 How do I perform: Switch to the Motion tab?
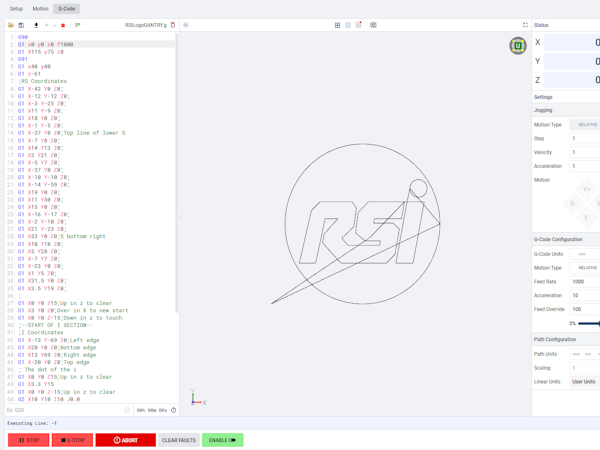pos(40,8)
